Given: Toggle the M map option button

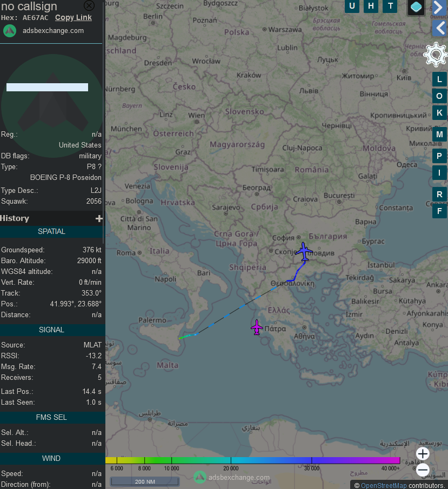Looking at the screenshot, I should click(439, 135).
